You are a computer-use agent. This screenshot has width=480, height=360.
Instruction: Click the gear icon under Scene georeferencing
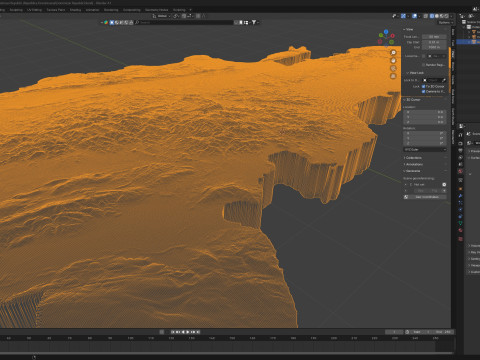(444, 184)
